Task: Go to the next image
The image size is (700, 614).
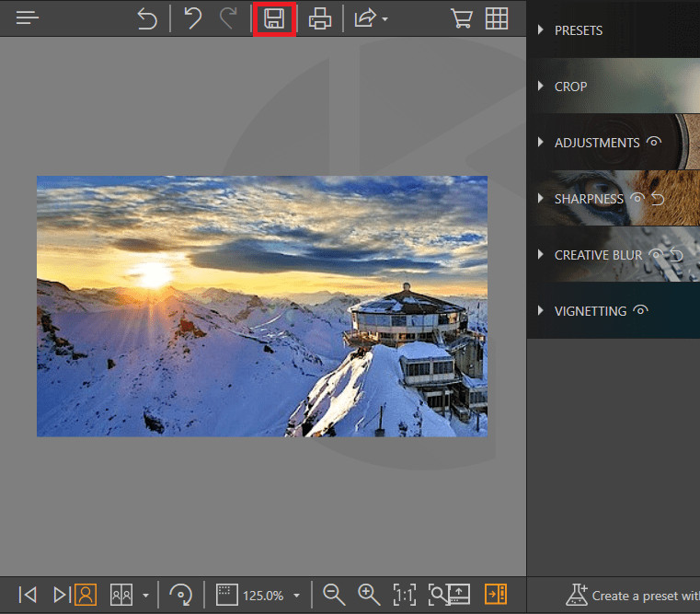Action: [x=61, y=595]
